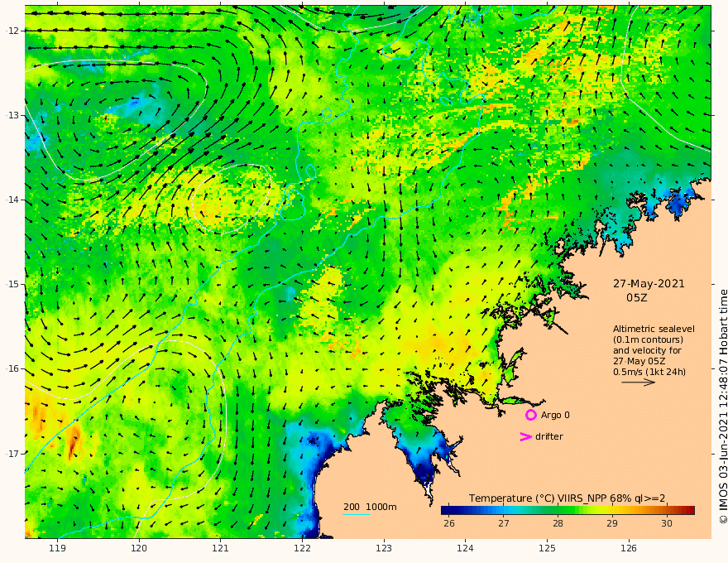Click the "(0.1m contours)" legend line

(x=648, y=339)
